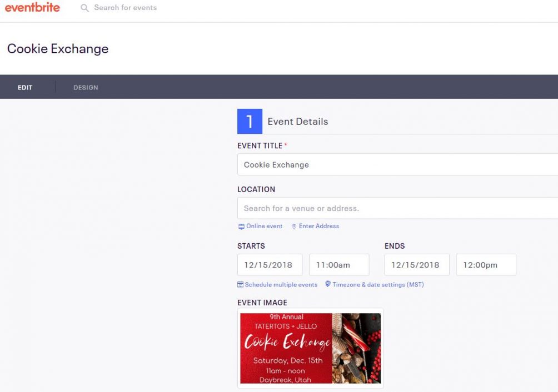Open the 11:00am start time dropdown
558x392 pixels.
pos(339,265)
